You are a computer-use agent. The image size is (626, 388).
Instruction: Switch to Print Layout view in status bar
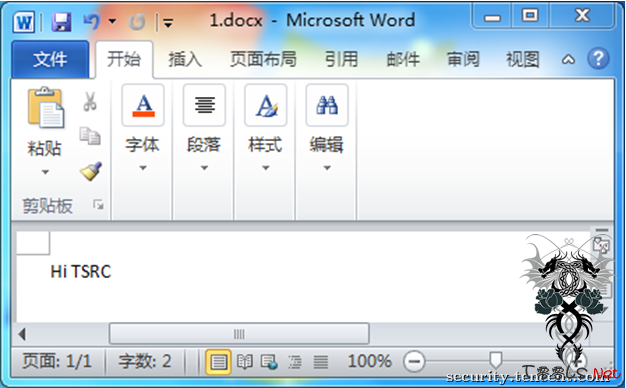[218, 362]
